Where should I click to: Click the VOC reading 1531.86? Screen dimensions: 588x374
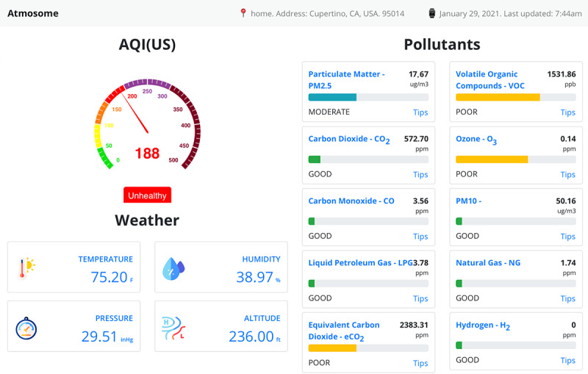(x=562, y=74)
